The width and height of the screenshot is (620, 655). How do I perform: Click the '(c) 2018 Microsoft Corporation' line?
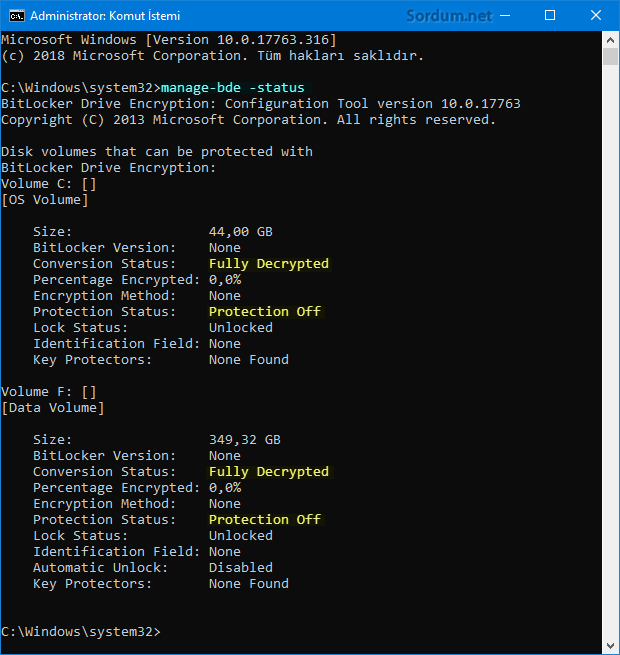coord(213,56)
